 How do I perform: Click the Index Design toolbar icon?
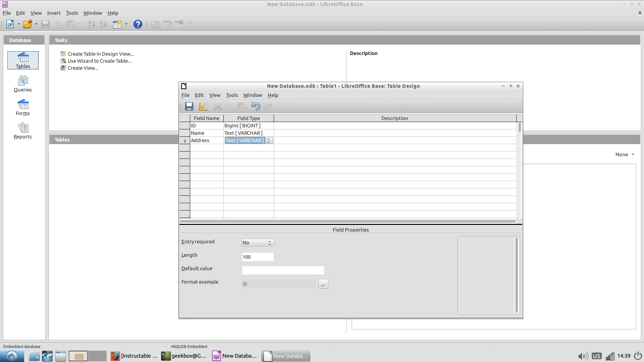tap(203, 107)
